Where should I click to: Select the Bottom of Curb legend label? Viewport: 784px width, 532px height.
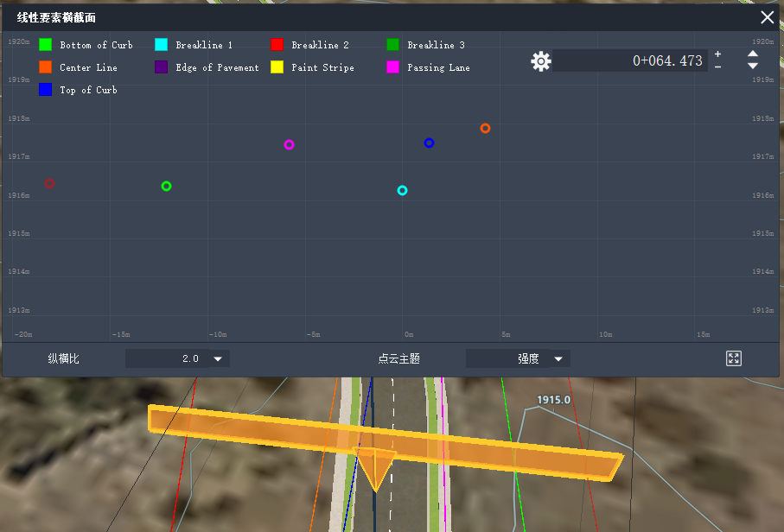click(x=96, y=45)
